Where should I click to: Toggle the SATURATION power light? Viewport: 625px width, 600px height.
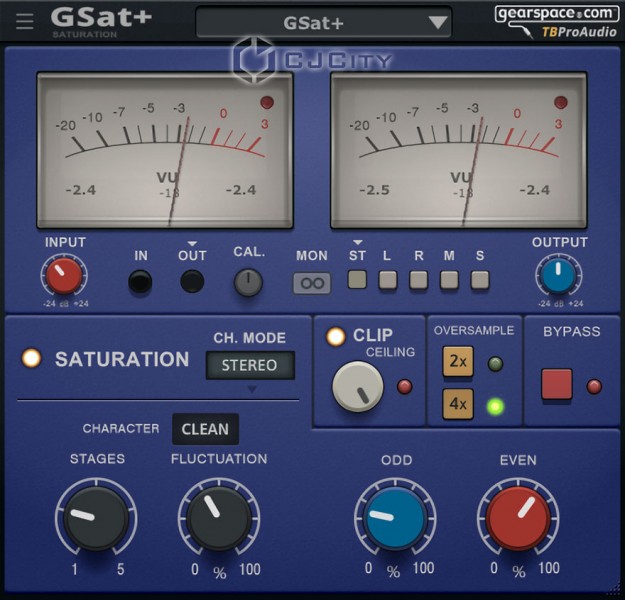coord(32,359)
